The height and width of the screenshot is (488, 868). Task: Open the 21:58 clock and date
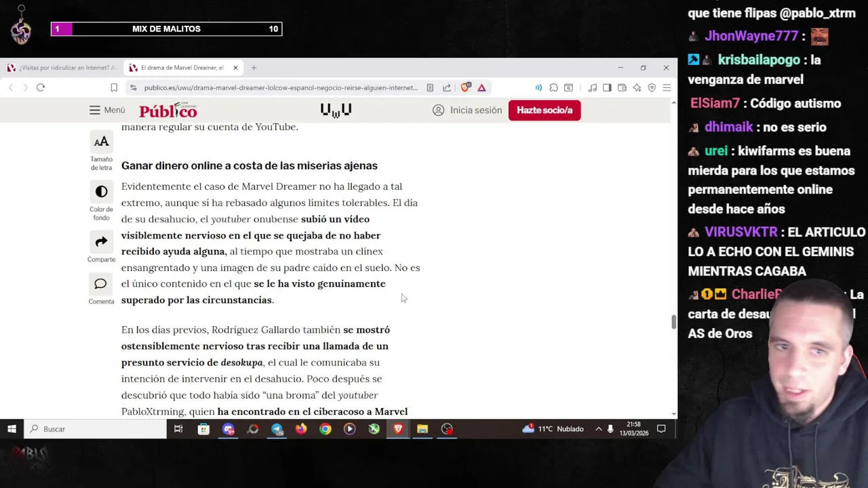coord(633,428)
